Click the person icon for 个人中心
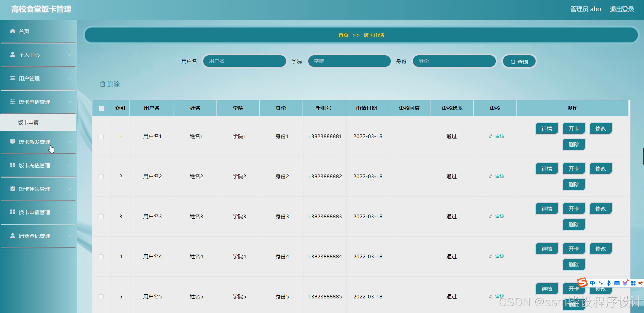This screenshot has height=313, width=644. (13, 55)
